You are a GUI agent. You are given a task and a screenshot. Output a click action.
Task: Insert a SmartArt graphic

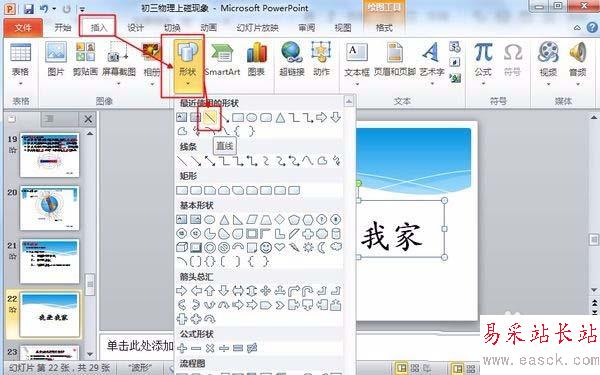[x=222, y=59]
